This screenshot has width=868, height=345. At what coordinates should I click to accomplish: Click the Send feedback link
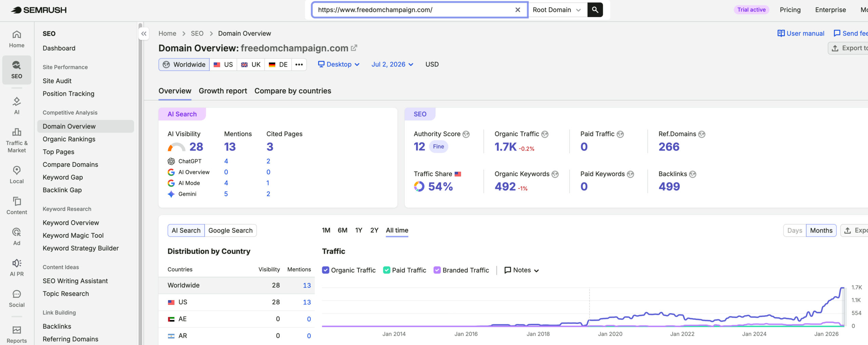pos(851,33)
